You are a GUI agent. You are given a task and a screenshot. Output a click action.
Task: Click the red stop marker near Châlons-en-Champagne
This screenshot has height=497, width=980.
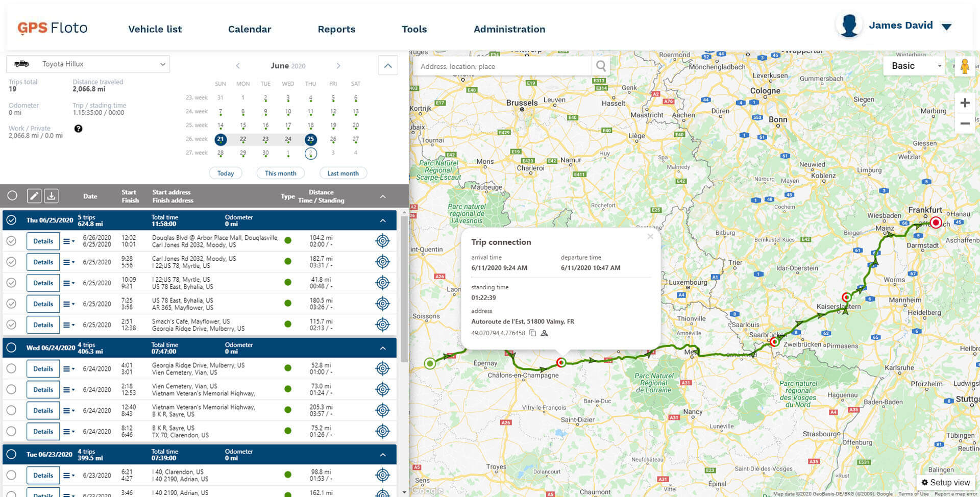[x=561, y=362]
